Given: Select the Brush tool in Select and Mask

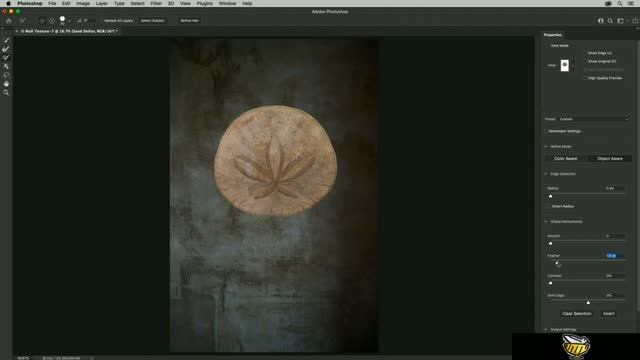Looking at the screenshot, I should coord(6,58).
